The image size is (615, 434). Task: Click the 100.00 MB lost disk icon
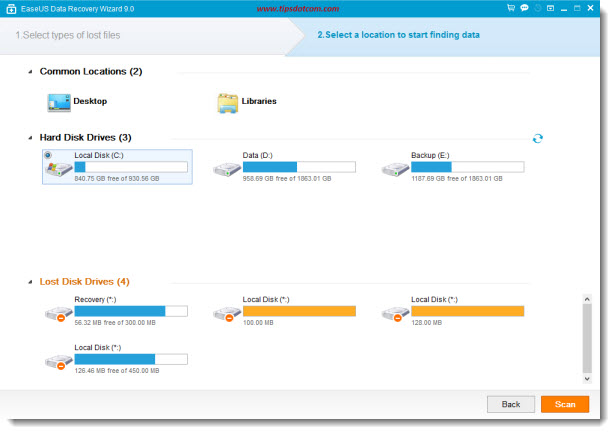pyautogui.click(x=227, y=314)
